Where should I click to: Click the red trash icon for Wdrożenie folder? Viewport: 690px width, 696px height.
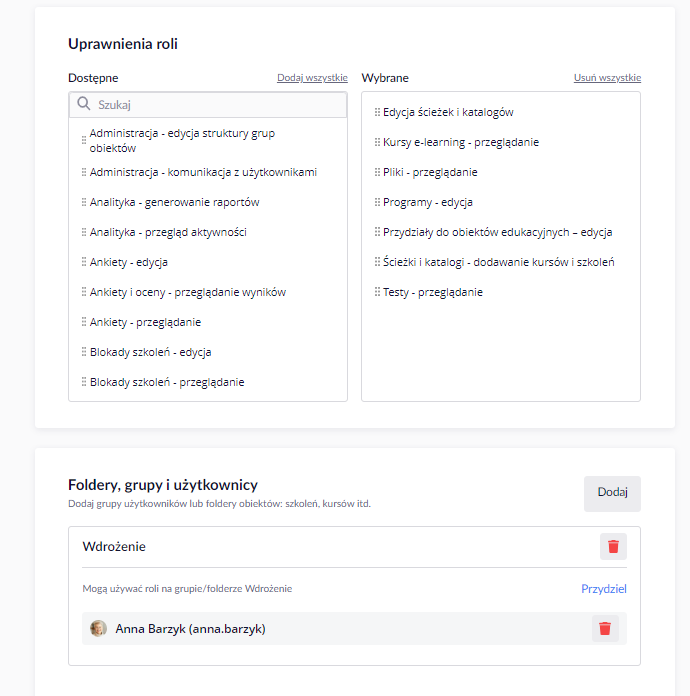click(x=613, y=546)
